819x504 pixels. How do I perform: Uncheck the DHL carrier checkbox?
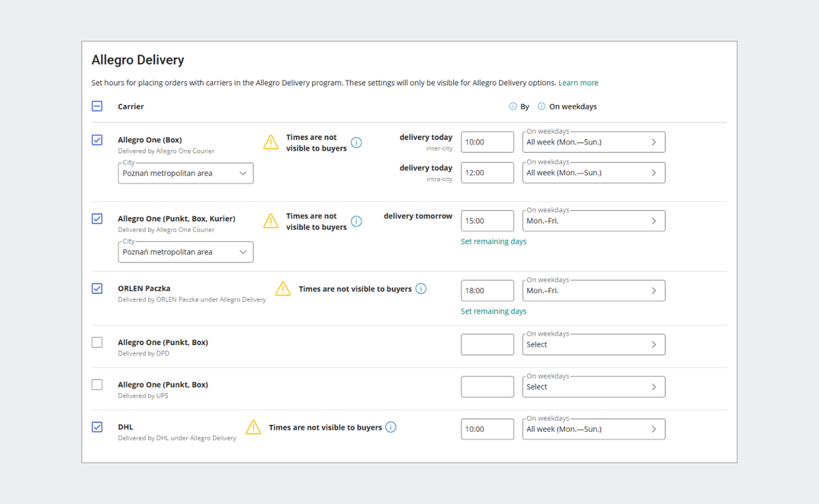[x=97, y=427]
